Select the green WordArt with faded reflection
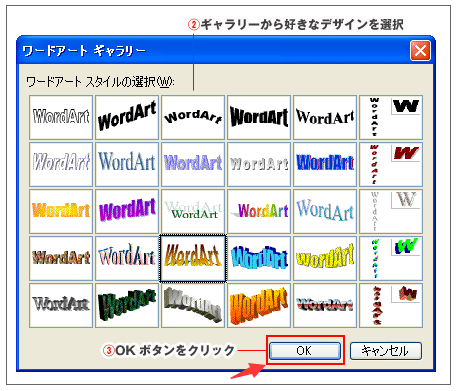This screenshot has width=460, height=391. pyautogui.click(x=193, y=211)
